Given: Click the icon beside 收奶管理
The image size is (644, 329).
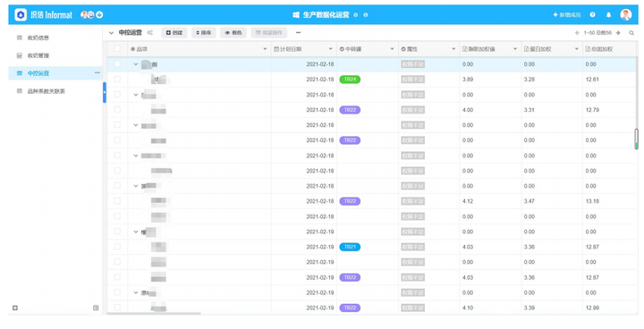Looking at the screenshot, I should (x=19, y=55).
